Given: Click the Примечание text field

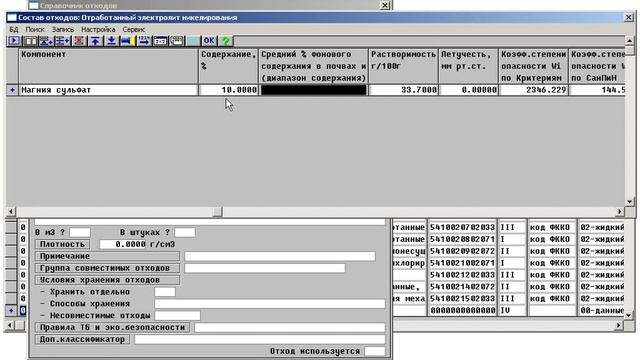Looking at the screenshot, I should point(280,256).
